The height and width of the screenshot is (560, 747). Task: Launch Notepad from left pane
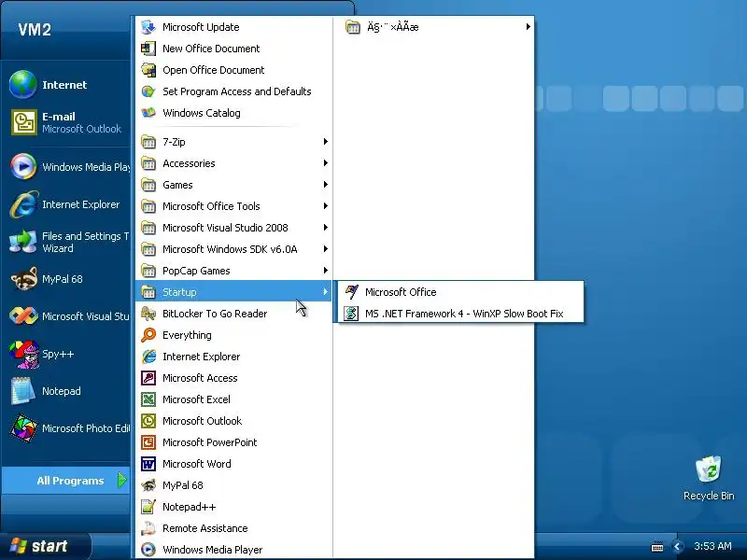65,391
